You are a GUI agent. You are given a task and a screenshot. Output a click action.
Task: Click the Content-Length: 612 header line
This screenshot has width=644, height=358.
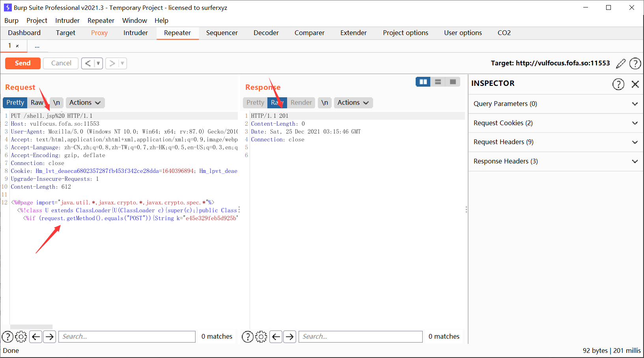coord(41,187)
